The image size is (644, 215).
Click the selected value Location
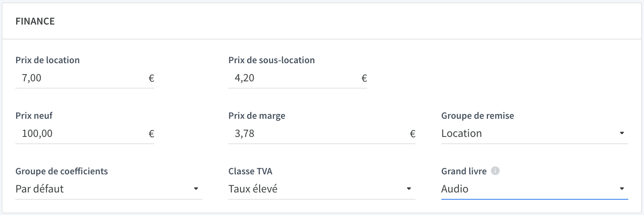pyautogui.click(x=461, y=133)
